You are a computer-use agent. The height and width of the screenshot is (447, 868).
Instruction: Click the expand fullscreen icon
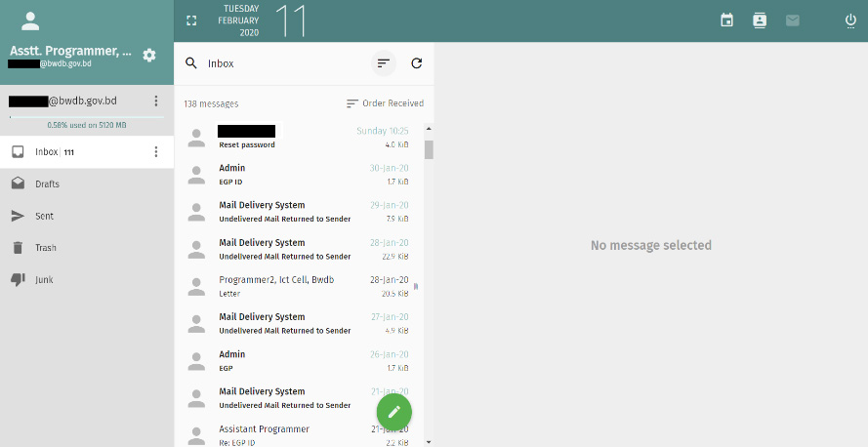[x=191, y=20]
